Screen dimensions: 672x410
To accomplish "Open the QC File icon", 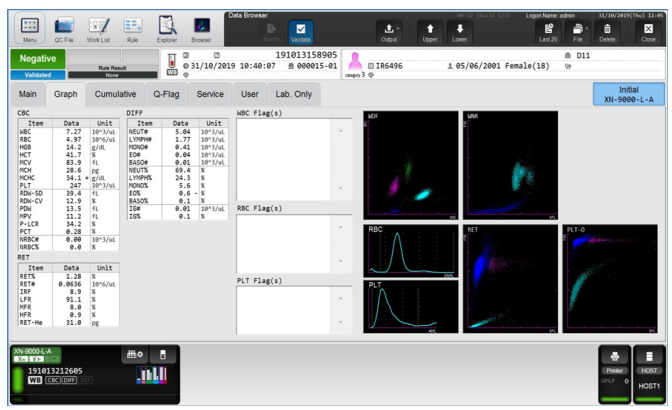I will click(x=64, y=30).
